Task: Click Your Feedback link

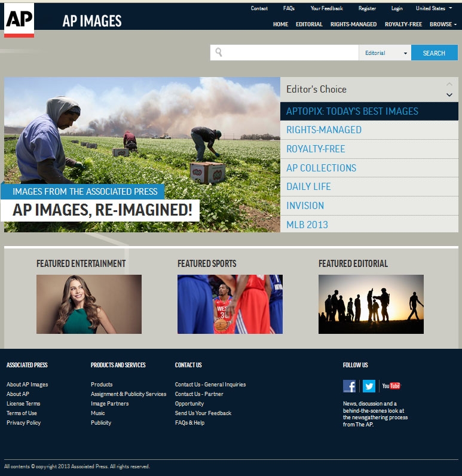Action: click(x=326, y=8)
